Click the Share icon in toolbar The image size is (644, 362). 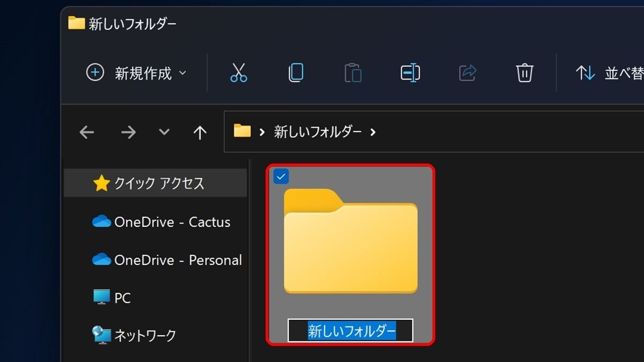point(467,72)
